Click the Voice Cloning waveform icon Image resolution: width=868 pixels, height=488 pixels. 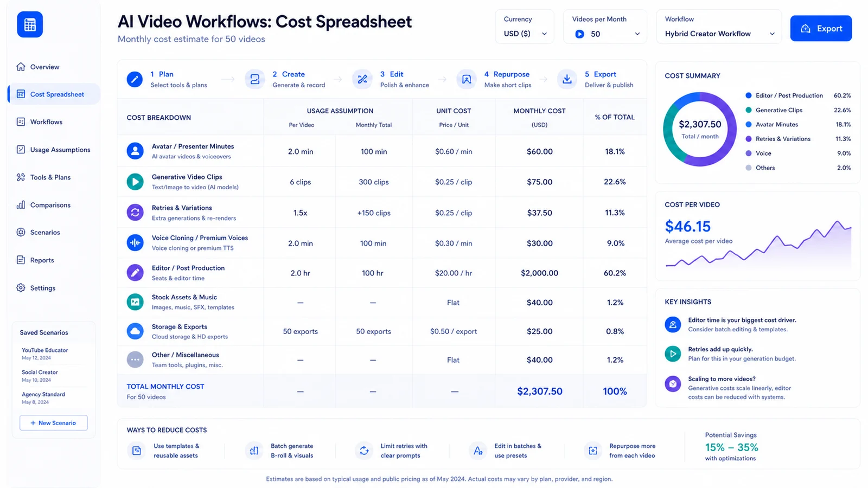click(x=135, y=242)
